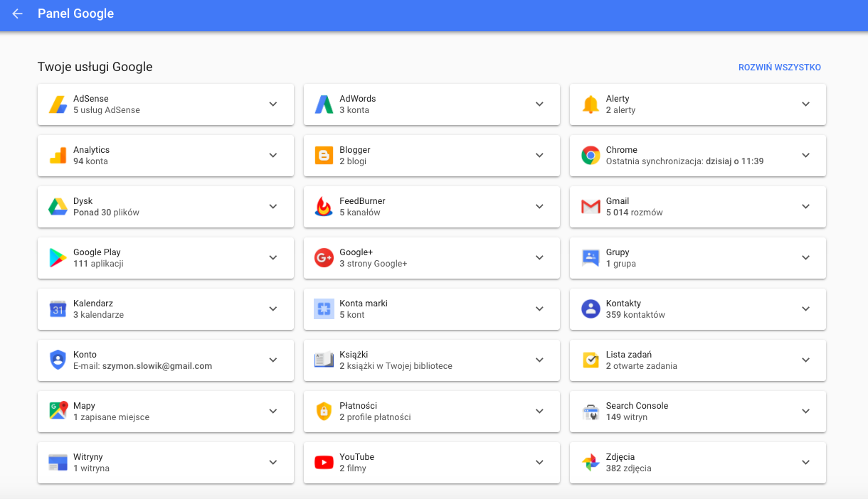
Task: Click the email szymon.slowik@gmail.com text
Action: (x=157, y=366)
